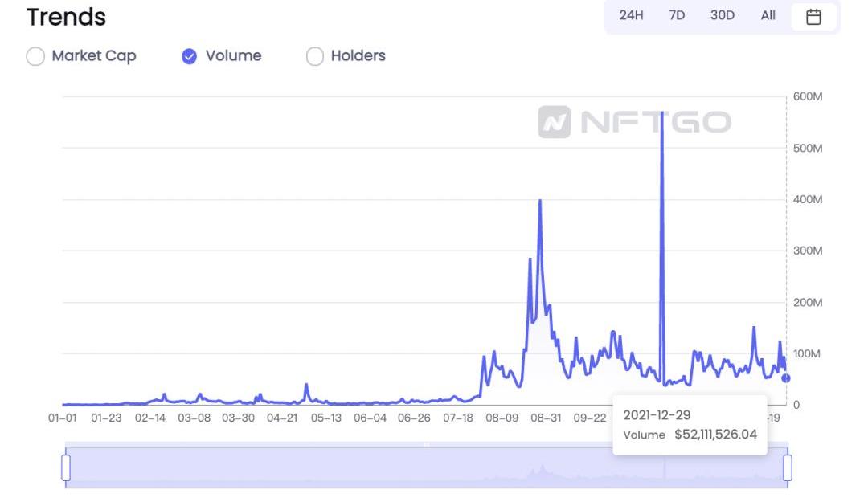Screen dimensions: 868x502
Task: Select the Market Cap radio option
Action: coord(35,56)
